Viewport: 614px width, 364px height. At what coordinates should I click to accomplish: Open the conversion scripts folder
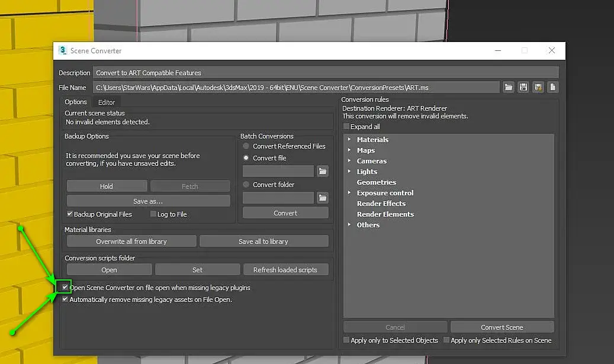tap(110, 270)
